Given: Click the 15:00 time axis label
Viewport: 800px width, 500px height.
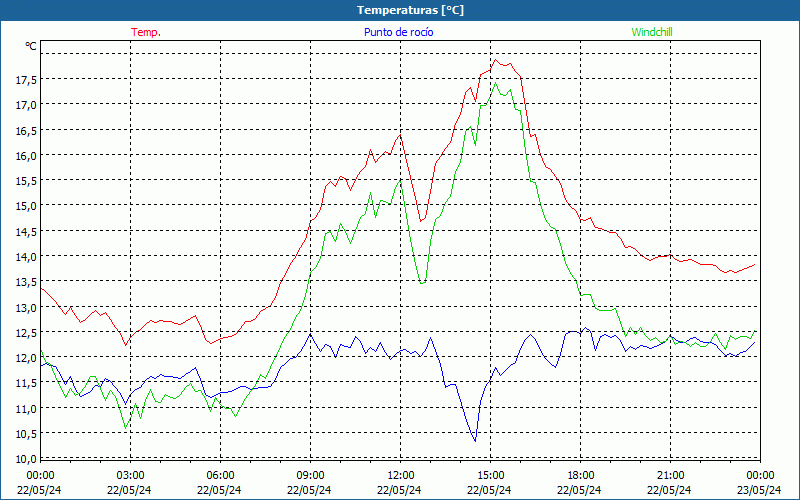Looking at the screenshot, I should pyautogui.click(x=490, y=475).
